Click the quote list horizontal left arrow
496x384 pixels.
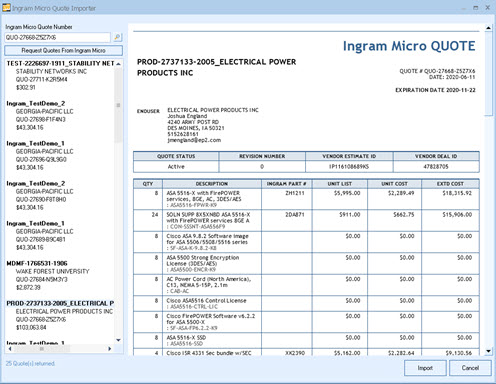(10, 349)
